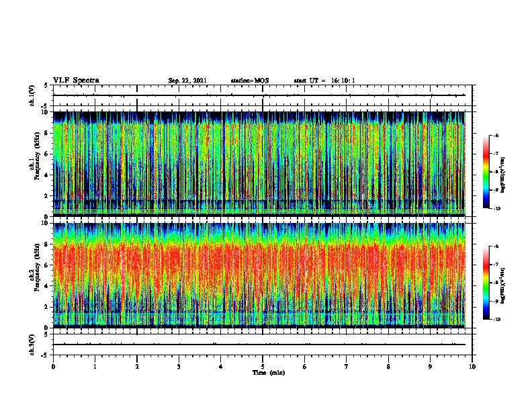Screen dimensions: 532x411
Task: Click the "-10" label on ch.1 color scale
Action: point(497,208)
